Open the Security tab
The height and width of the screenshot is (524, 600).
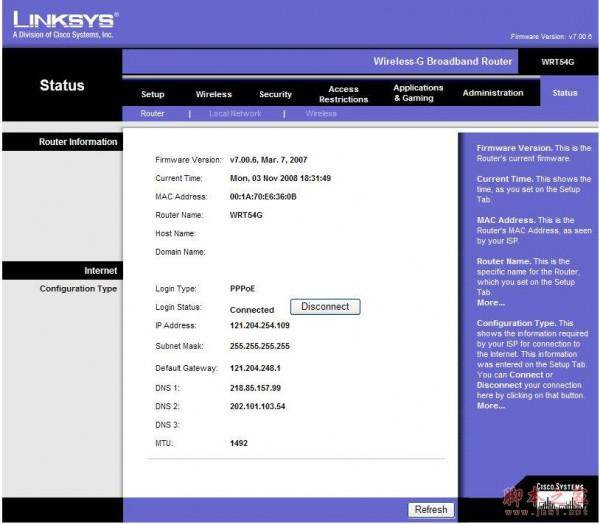275,94
